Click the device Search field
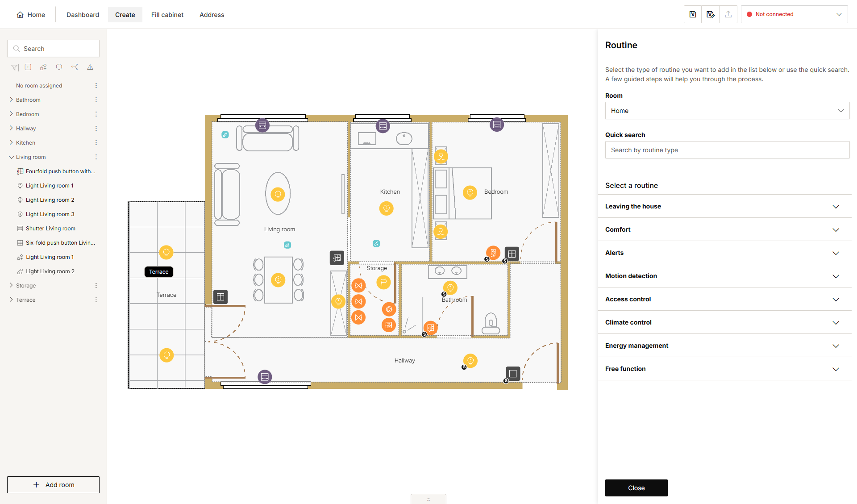 (x=53, y=49)
